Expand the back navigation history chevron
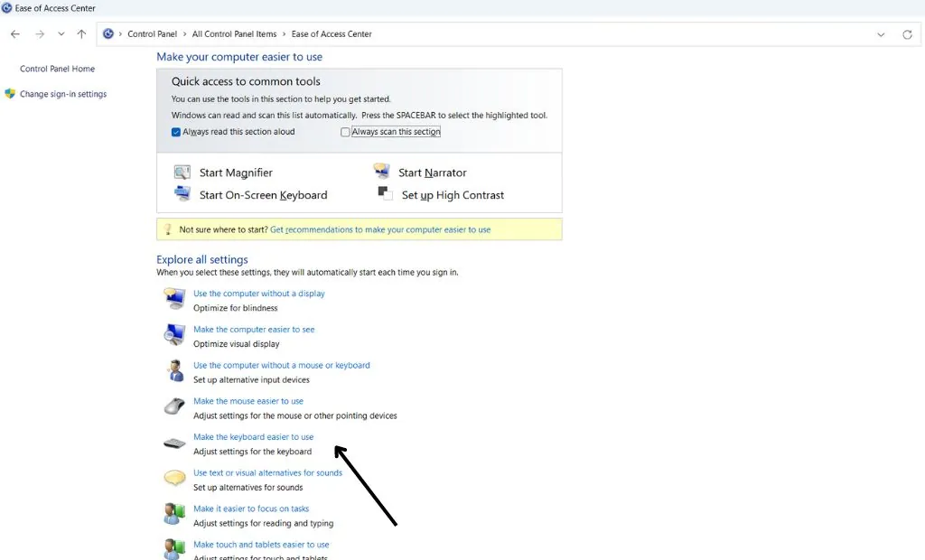The image size is (925, 560). coord(61,33)
